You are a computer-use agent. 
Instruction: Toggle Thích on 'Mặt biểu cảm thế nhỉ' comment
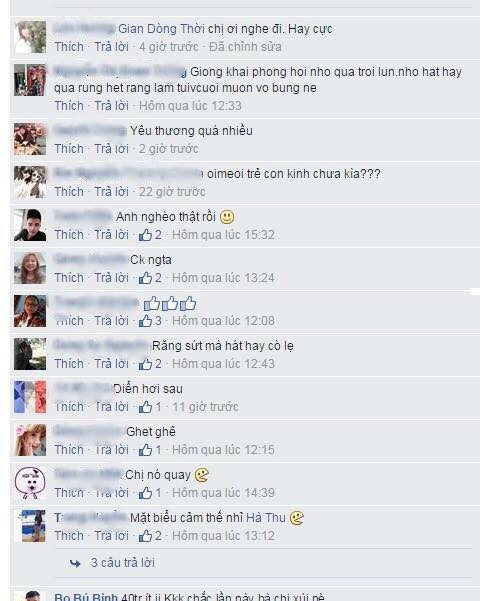point(69,535)
